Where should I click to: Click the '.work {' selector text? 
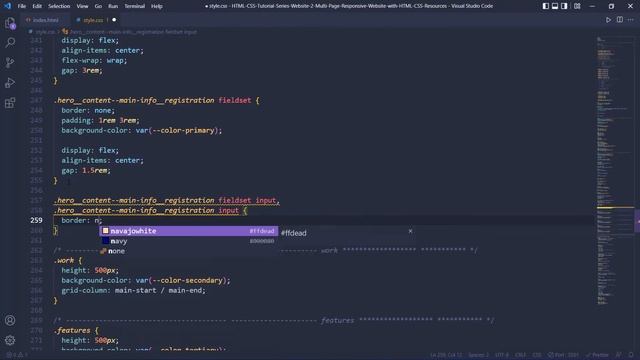pos(68,260)
